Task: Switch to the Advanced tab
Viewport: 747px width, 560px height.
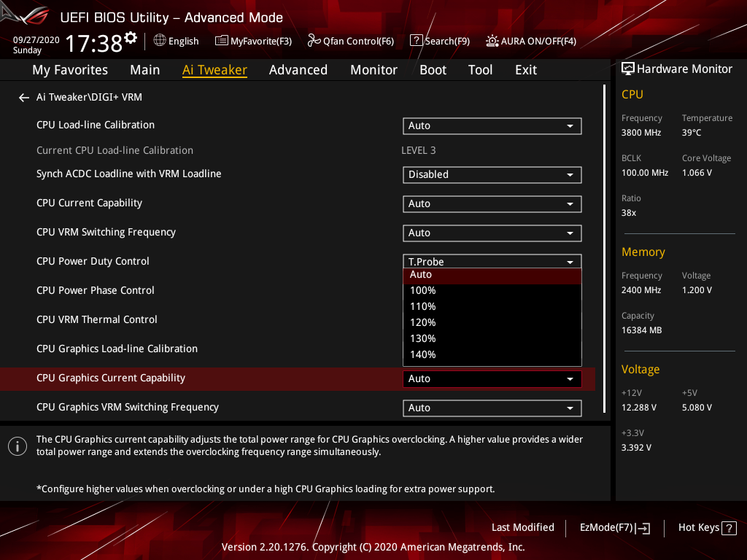Action: pos(298,70)
